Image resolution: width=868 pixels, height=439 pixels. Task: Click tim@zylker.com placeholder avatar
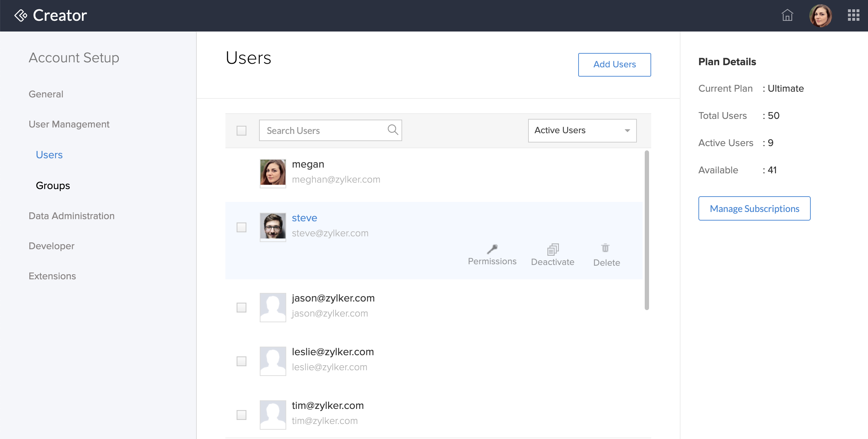(x=273, y=415)
